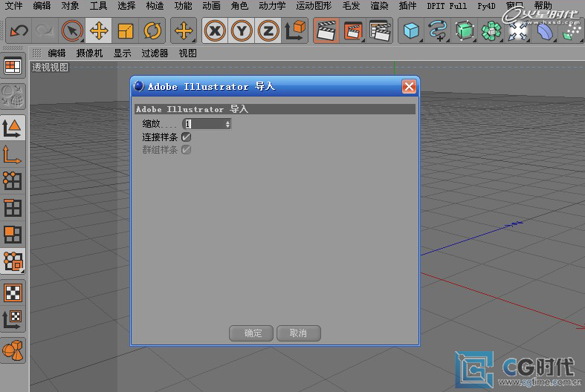
Task: Activate the Rotate tool
Action: point(152,30)
